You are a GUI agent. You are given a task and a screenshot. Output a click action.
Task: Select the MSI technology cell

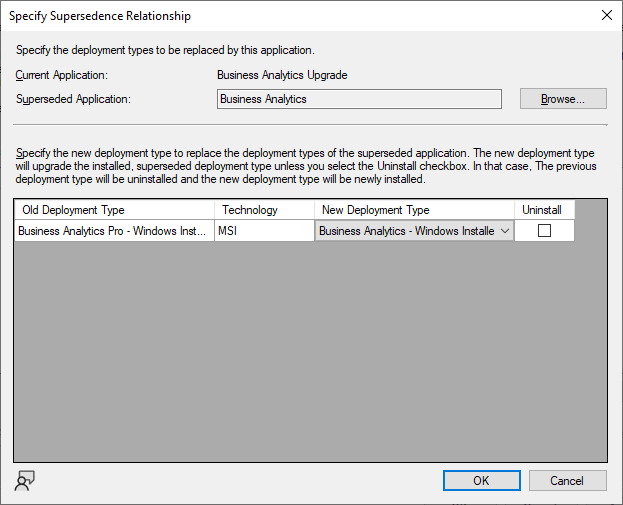(265, 231)
